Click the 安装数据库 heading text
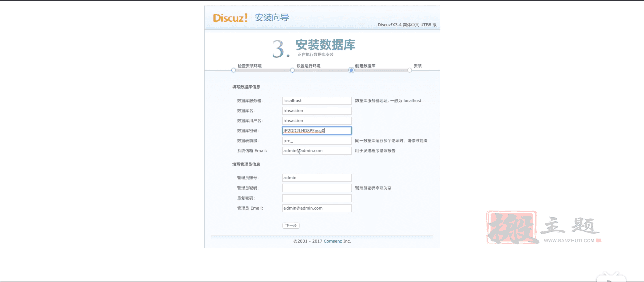 [325, 45]
